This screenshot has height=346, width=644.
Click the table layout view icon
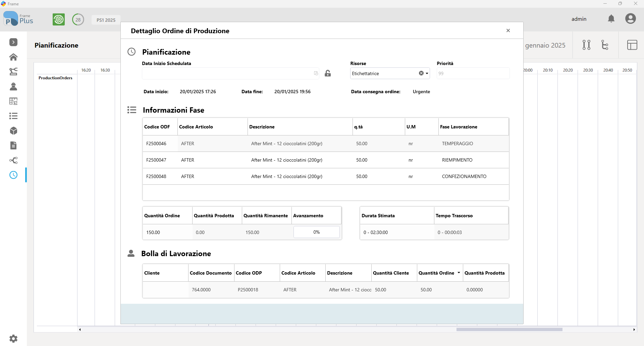point(632,45)
